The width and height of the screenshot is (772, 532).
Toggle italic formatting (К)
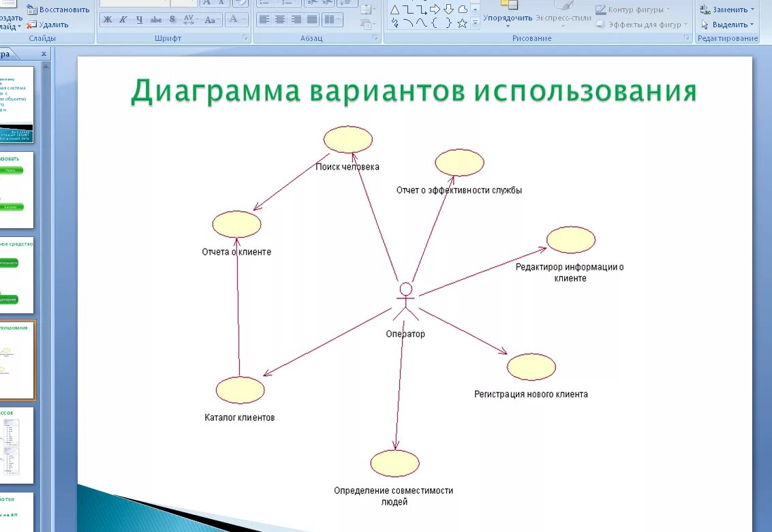point(123,20)
